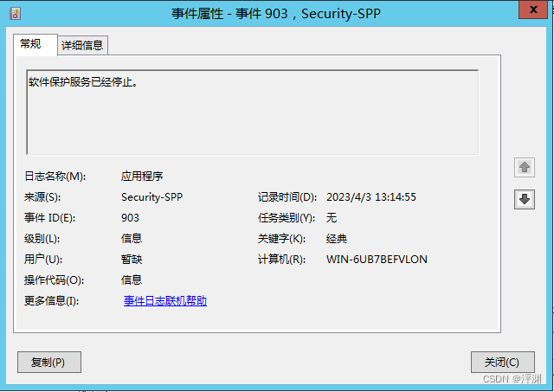The width and height of the screenshot is (554, 392).
Task: Click the 事件 ID value 903
Action: [x=131, y=218]
